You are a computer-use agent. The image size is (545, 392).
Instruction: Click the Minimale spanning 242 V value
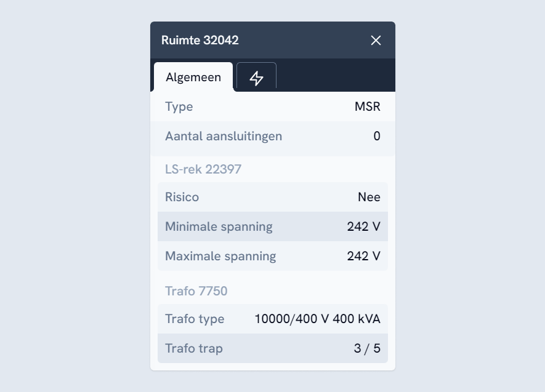tap(363, 226)
